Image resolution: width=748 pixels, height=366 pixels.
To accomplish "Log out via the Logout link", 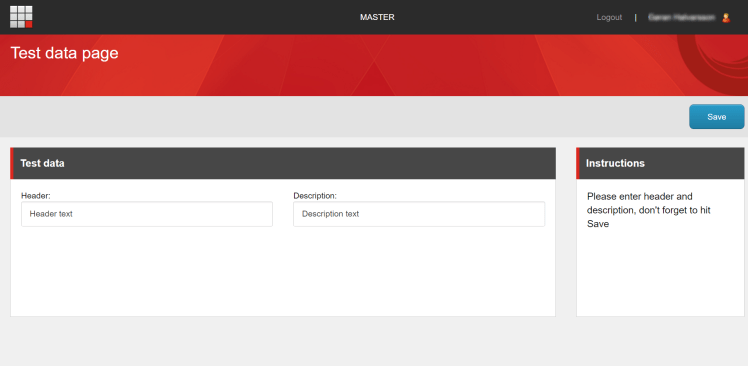I will point(609,17).
